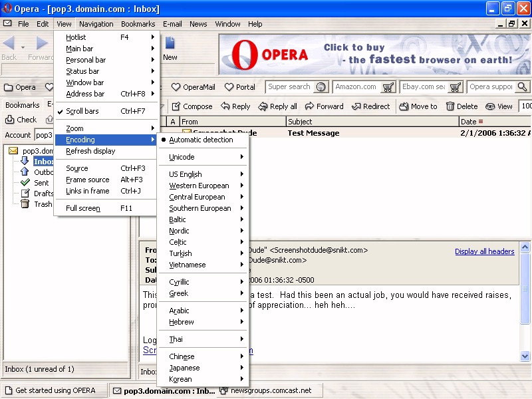Image resolution: width=532 pixels, height=399 pixels.
Task: Open the Navigation menu
Action: (x=96, y=24)
